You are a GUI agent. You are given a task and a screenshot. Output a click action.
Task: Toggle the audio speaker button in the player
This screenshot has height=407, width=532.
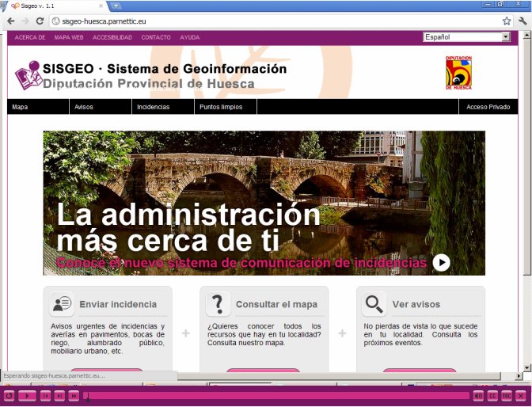(x=478, y=395)
